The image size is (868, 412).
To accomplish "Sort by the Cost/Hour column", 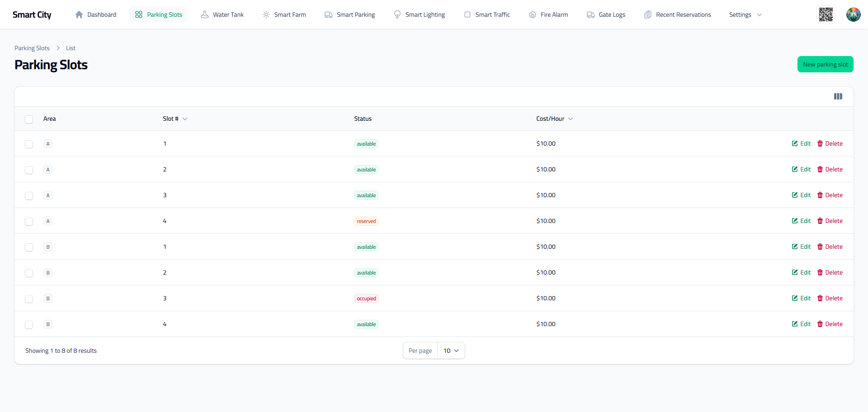I will (554, 118).
